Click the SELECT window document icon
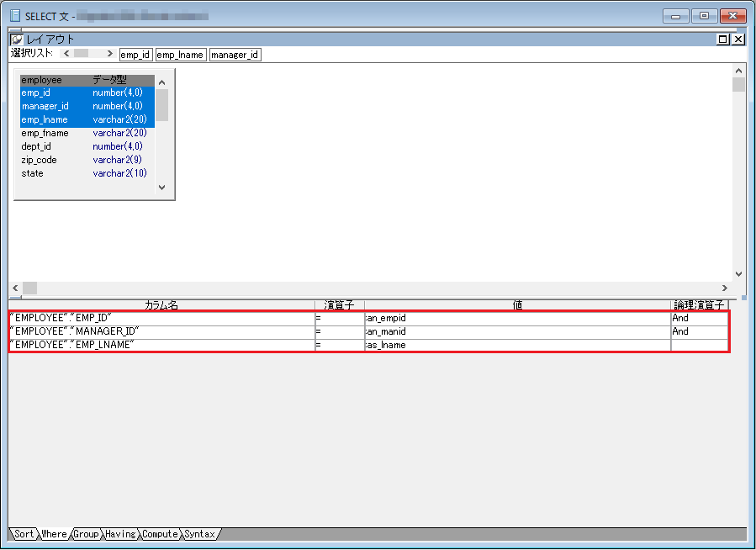Screen dimensions: 756x550 coord(14,16)
